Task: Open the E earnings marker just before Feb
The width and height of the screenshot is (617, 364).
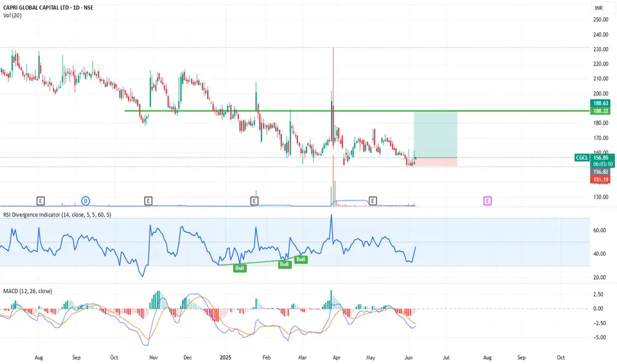Action: [x=254, y=201]
